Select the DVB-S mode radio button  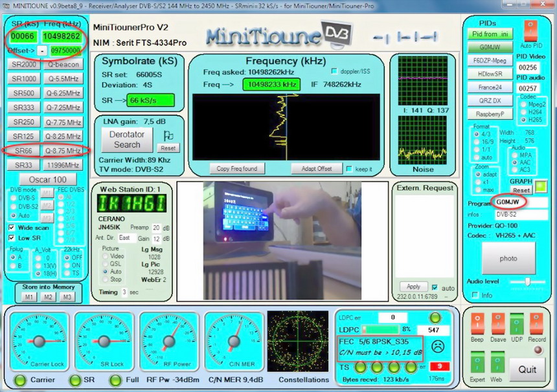click(14, 198)
